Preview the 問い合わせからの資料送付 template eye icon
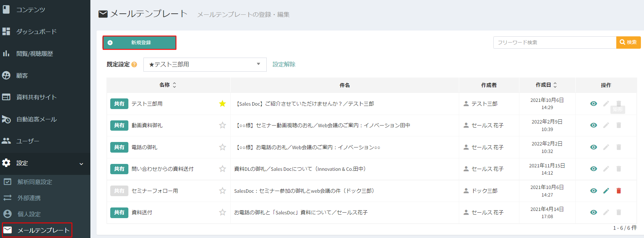The width and height of the screenshot is (644, 238). click(x=594, y=169)
